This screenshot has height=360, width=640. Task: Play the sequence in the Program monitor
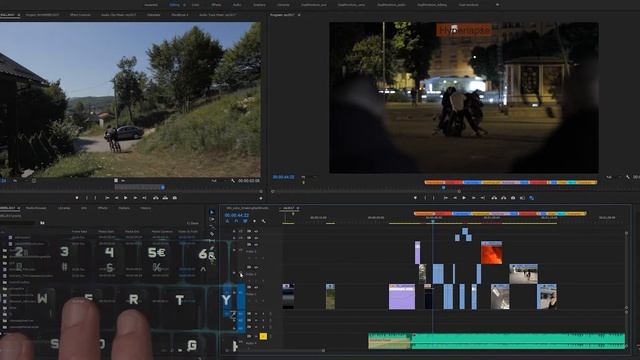pos(464,198)
